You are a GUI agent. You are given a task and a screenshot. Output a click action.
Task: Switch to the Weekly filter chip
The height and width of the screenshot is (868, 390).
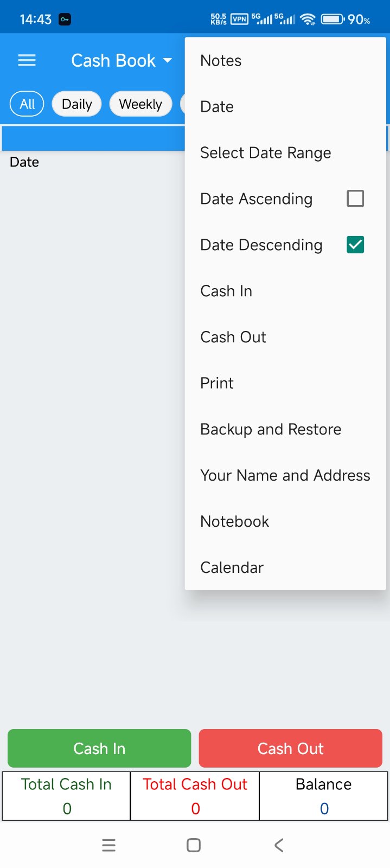click(140, 104)
